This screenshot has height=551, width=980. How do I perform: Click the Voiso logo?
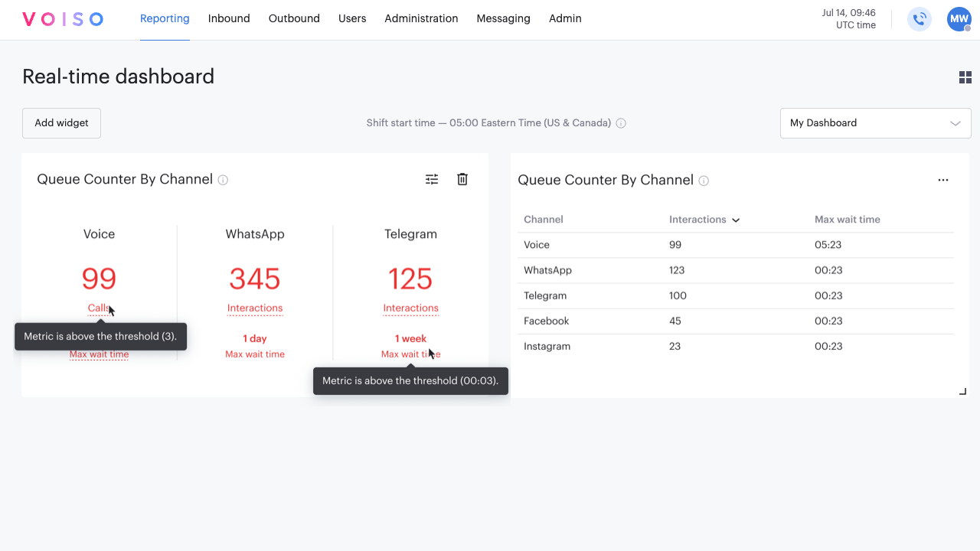point(63,19)
